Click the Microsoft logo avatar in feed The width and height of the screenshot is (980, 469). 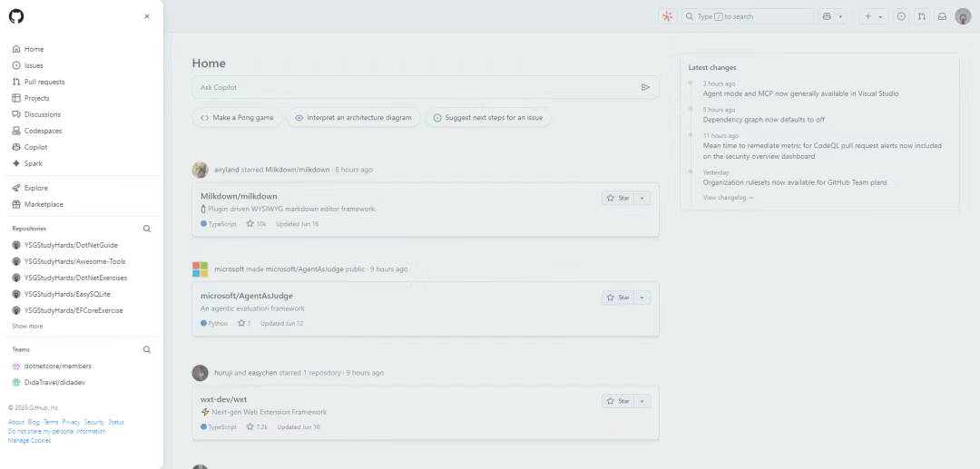pyautogui.click(x=200, y=269)
